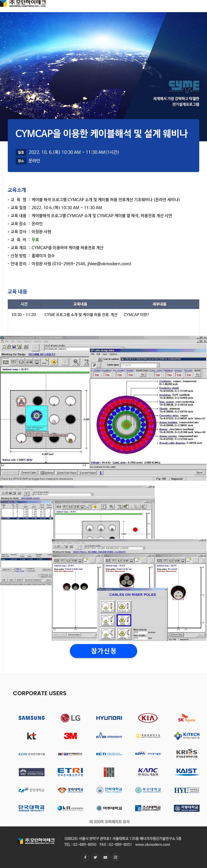Viewport: 207px width, 868px height.
Task: Click the green 무료 fee text
Action: 35,239
